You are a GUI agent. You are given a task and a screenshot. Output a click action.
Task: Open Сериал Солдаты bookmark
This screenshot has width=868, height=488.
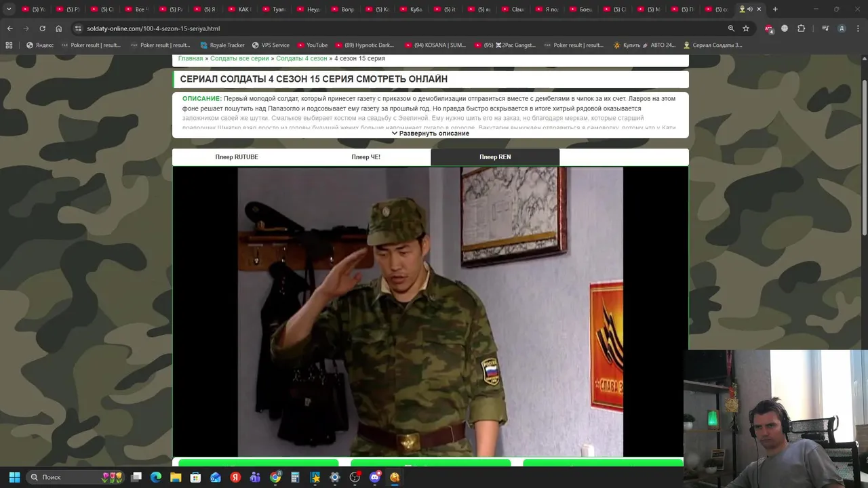click(712, 45)
